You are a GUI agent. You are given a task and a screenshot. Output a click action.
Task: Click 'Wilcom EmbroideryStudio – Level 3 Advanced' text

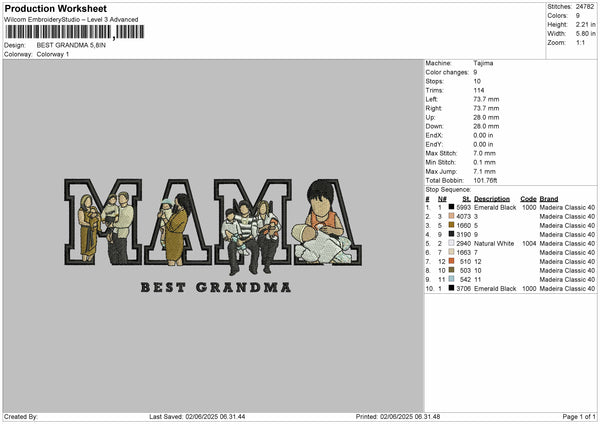coord(71,20)
